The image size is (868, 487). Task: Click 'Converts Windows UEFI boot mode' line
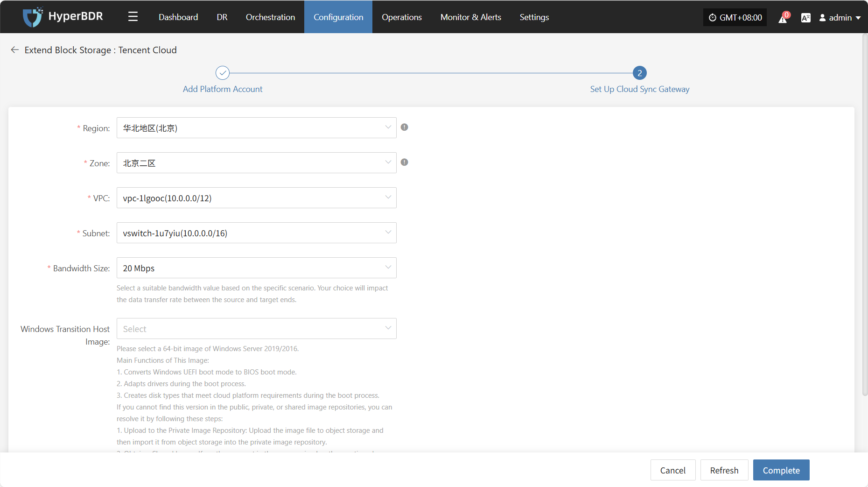(x=207, y=372)
